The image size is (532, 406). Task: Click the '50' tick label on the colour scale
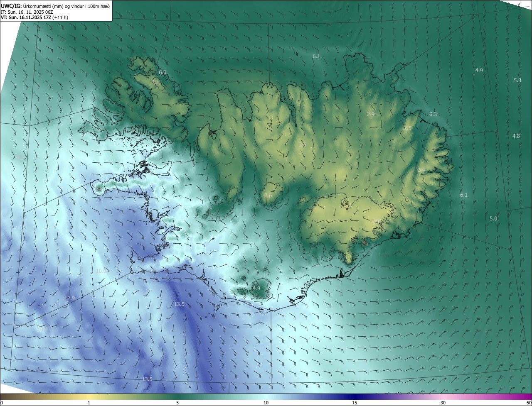[529, 403]
